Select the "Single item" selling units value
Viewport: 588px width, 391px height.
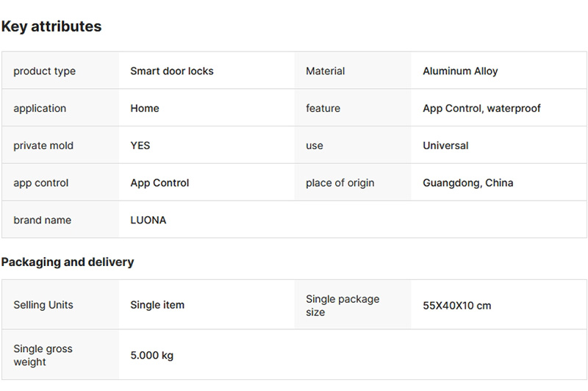[157, 305]
